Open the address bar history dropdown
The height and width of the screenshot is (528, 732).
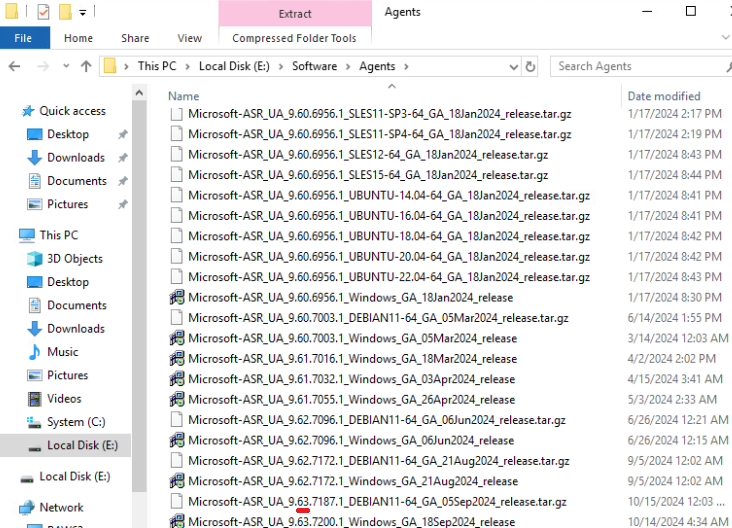point(514,67)
